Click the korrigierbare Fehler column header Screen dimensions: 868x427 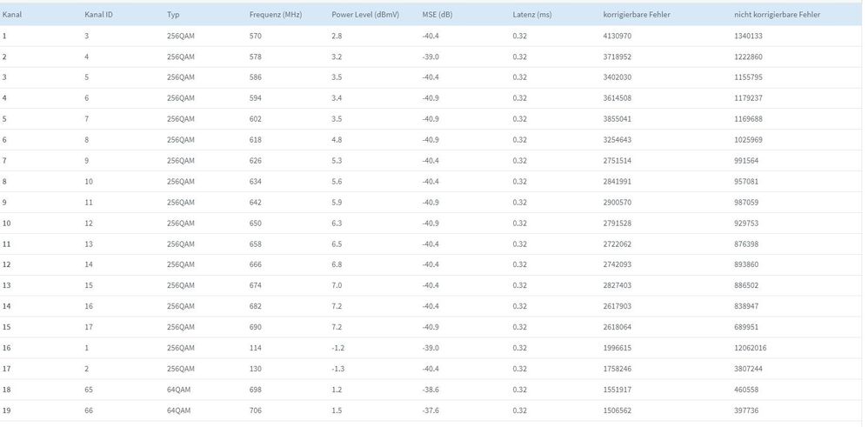coord(636,15)
